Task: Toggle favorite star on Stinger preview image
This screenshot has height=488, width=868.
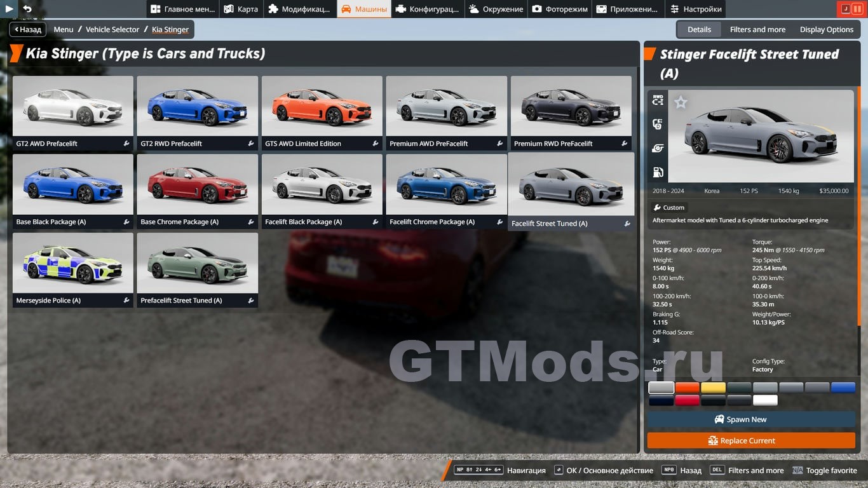Action: point(681,102)
